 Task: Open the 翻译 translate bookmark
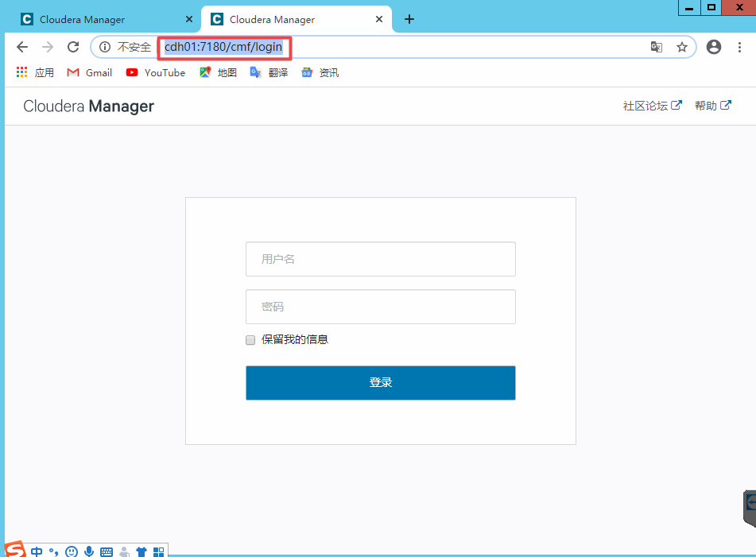click(x=269, y=73)
